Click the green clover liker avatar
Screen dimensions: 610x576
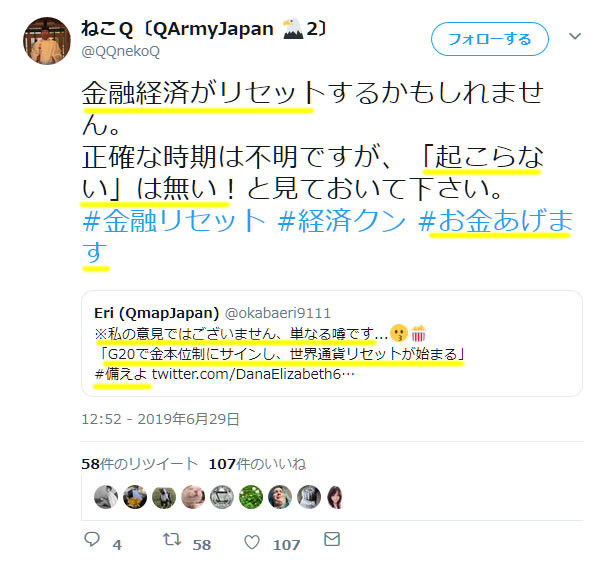point(251,497)
